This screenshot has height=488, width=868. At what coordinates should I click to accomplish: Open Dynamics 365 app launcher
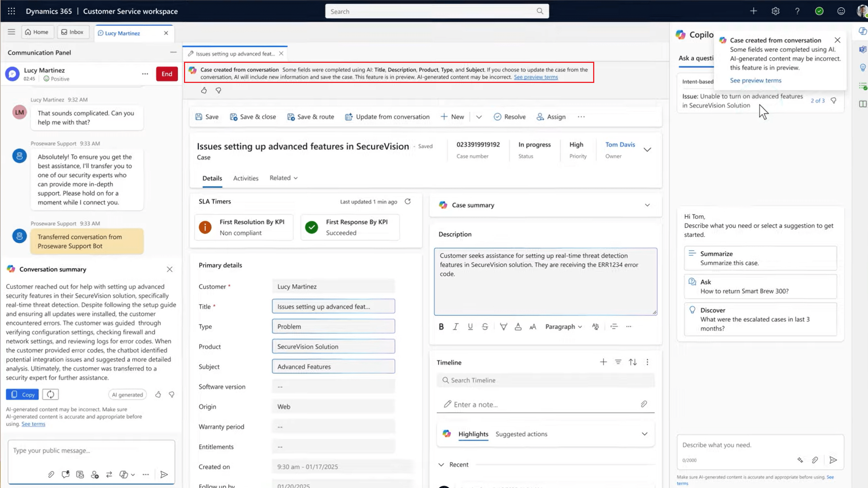coord(11,11)
